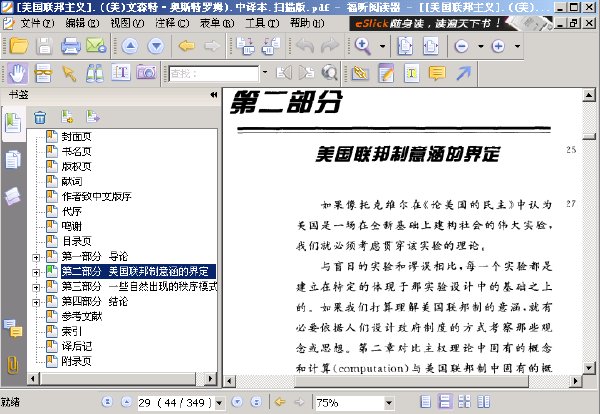Click the eSlick advertisement banner
The image size is (600, 414).
[x=451, y=23]
